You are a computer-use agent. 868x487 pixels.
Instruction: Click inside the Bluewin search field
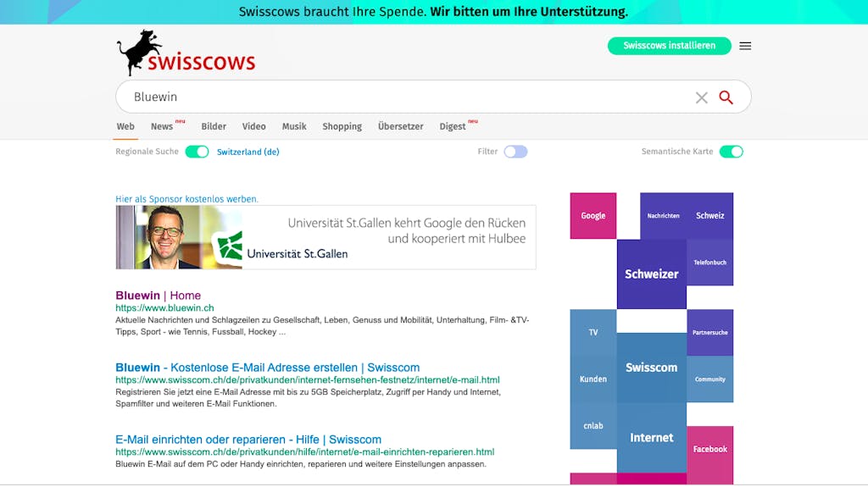[409, 97]
